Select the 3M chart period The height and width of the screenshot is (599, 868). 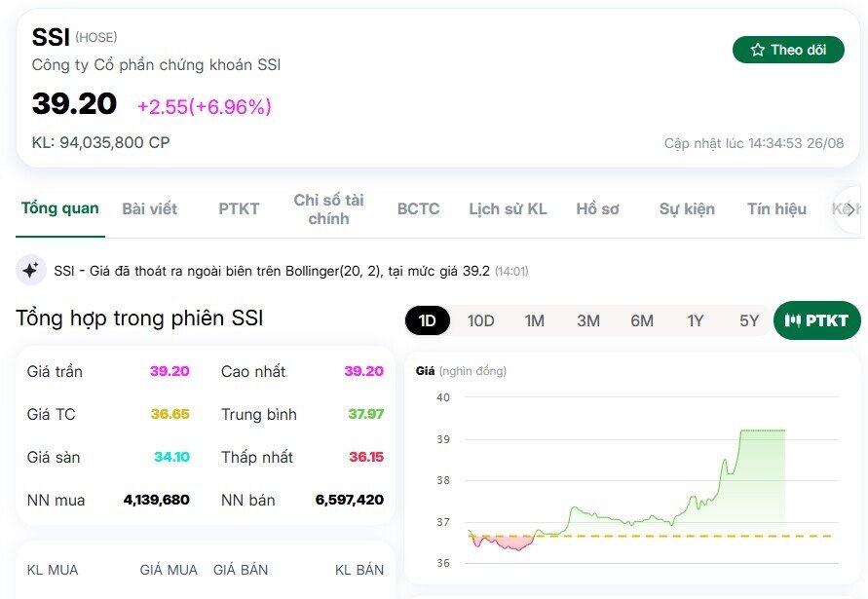[587, 318]
